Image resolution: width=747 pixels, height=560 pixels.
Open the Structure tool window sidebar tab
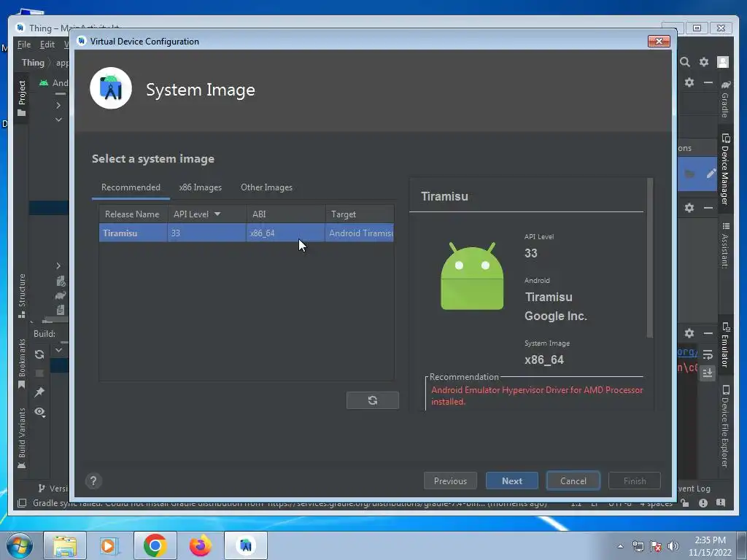21,295
